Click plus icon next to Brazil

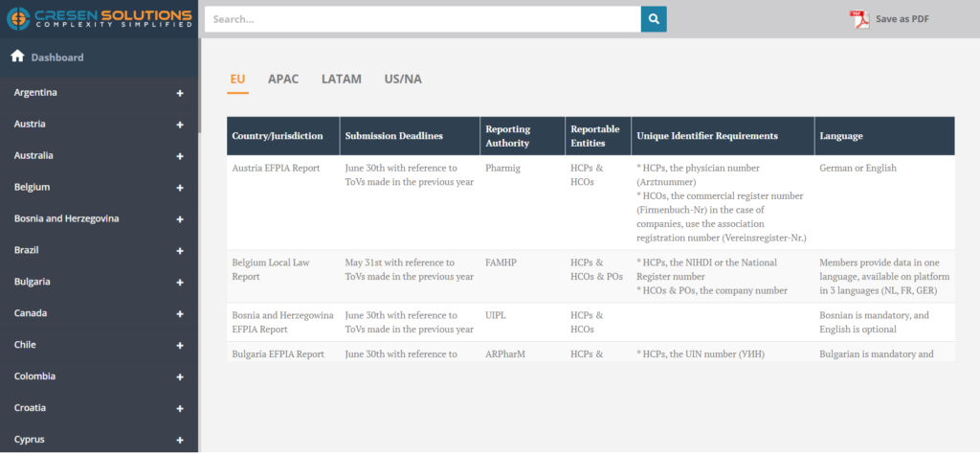180,251
